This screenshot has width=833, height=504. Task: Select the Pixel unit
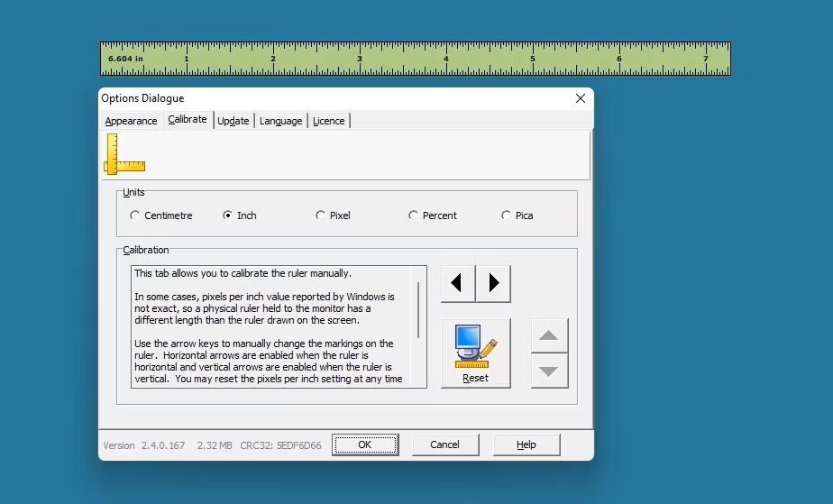[x=333, y=215]
